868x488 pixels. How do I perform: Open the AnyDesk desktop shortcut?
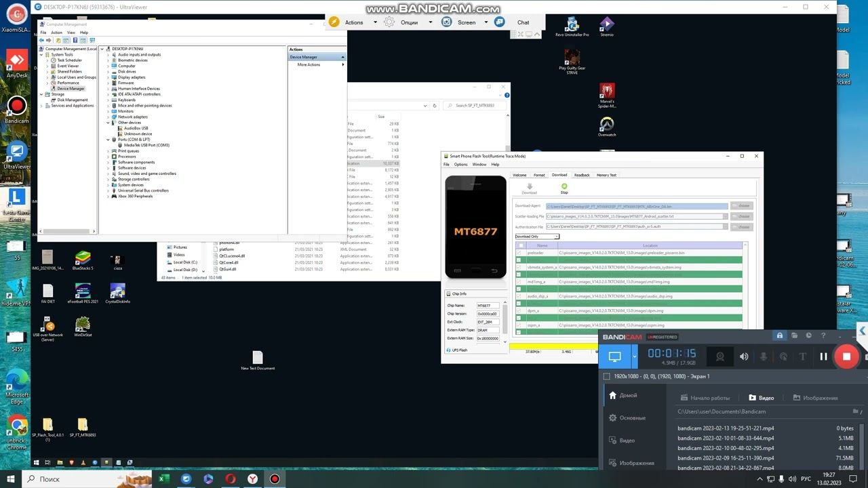(17, 64)
